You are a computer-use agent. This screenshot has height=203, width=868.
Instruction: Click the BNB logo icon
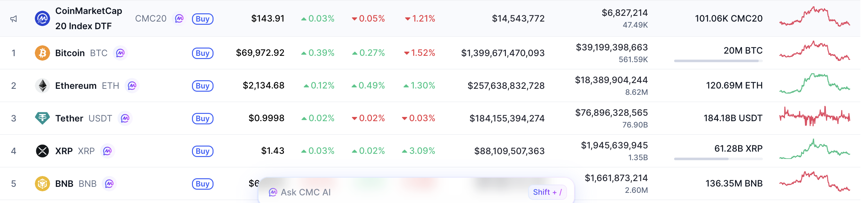(42, 184)
